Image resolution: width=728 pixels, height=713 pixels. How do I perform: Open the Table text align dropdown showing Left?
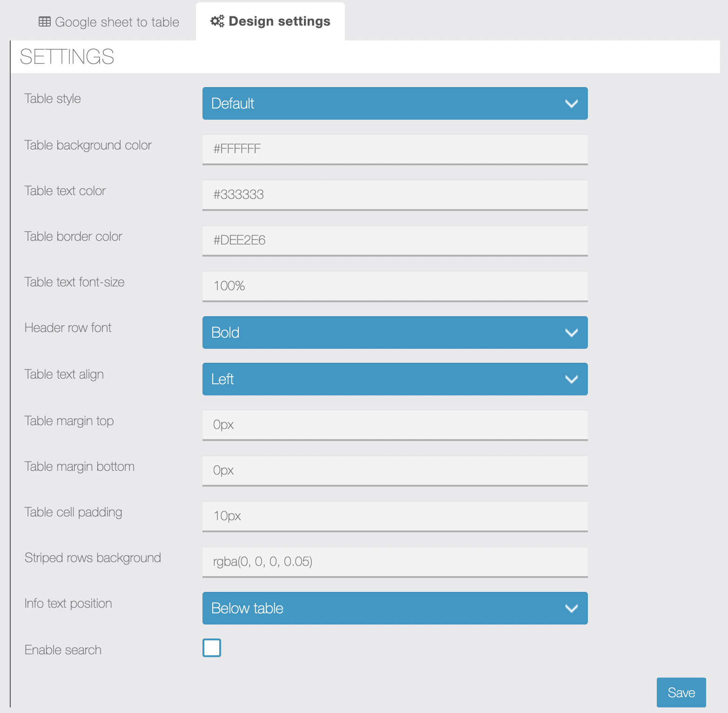click(395, 379)
